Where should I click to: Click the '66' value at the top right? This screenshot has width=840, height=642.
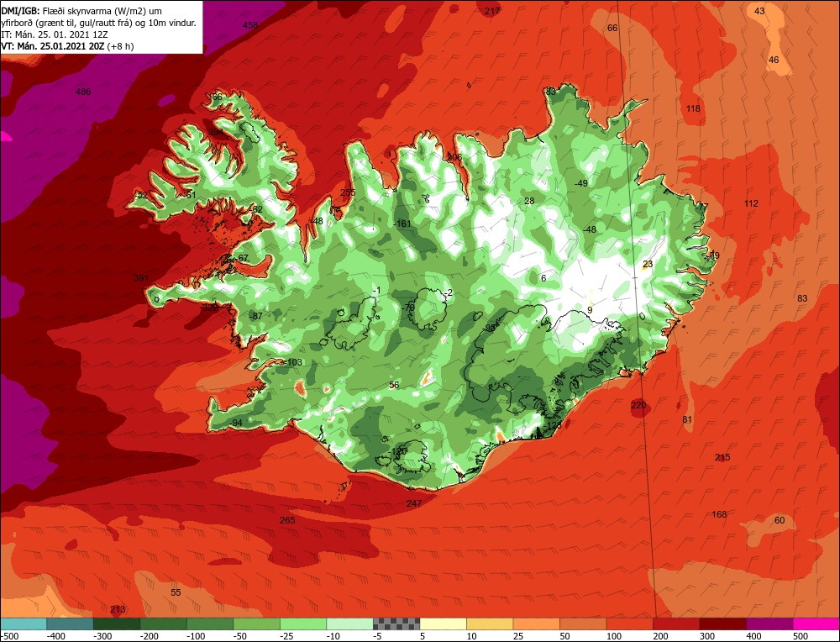(613, 28)
